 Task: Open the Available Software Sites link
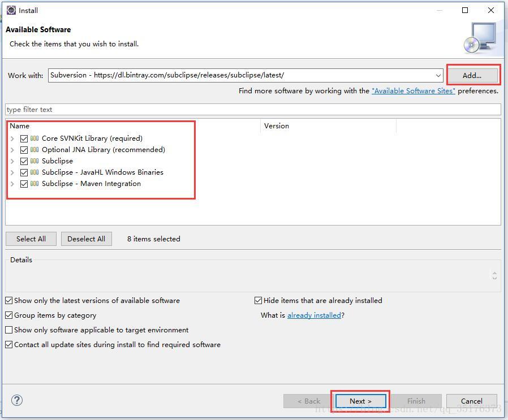click(x=414, y=91)
